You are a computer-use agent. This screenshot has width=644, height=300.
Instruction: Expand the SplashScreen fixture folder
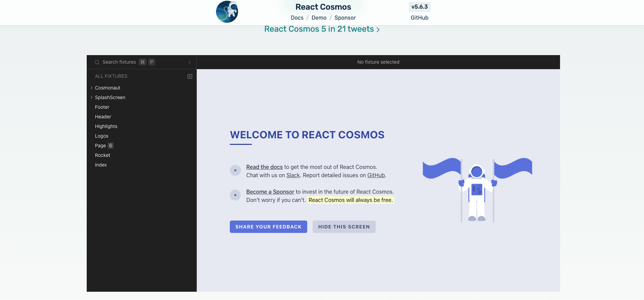[x=92, y=97]
